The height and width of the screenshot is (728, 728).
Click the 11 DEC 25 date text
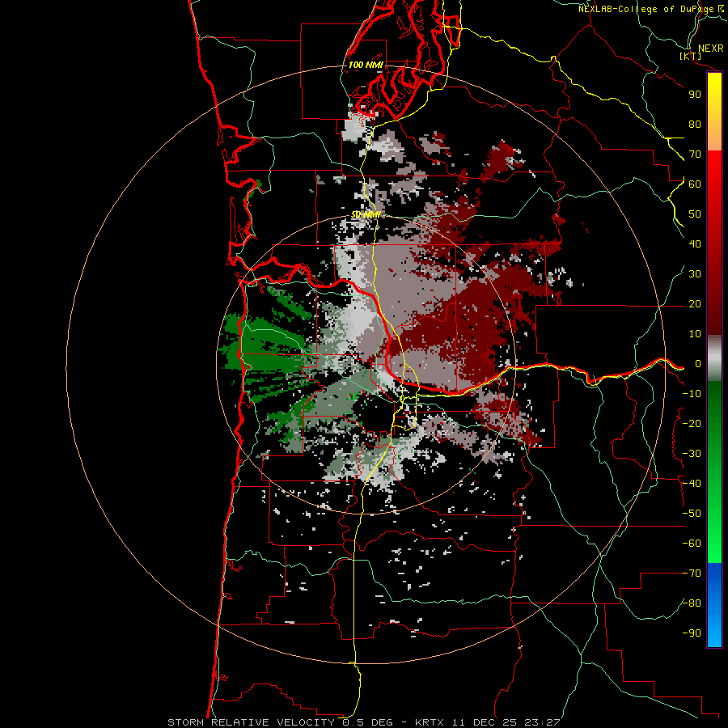tap(485, 722)
